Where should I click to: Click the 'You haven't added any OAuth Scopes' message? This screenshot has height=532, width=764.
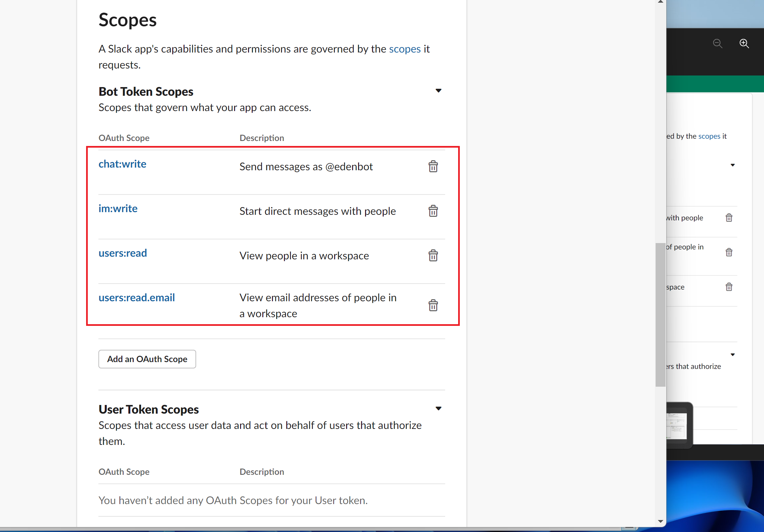tap(233, 500)
